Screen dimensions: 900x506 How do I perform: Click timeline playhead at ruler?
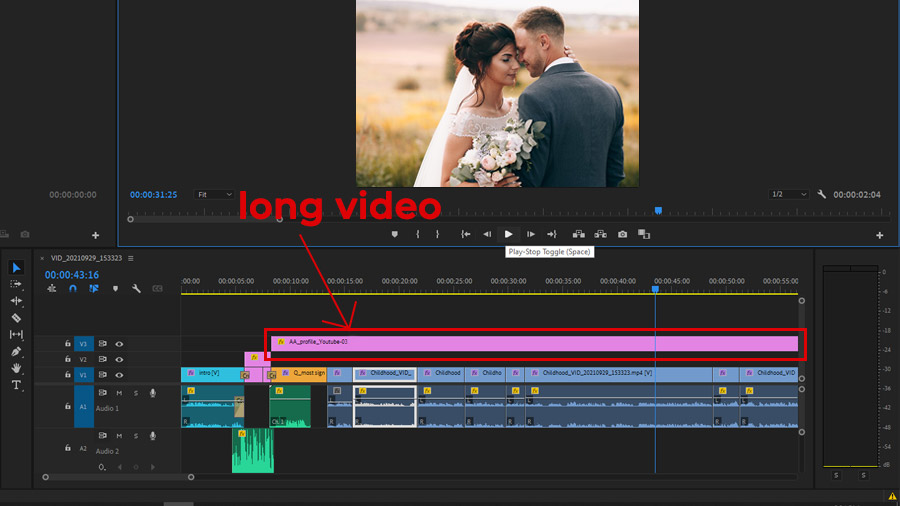(655, 289)
